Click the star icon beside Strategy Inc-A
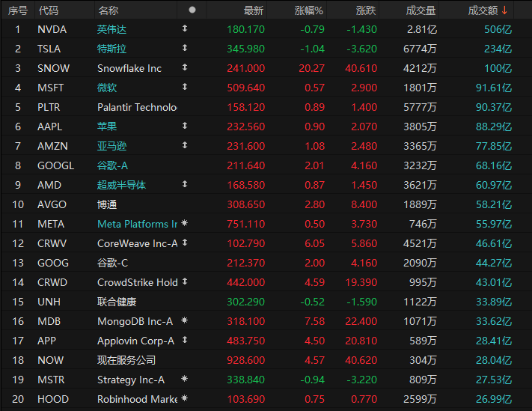 coord(185,379)
